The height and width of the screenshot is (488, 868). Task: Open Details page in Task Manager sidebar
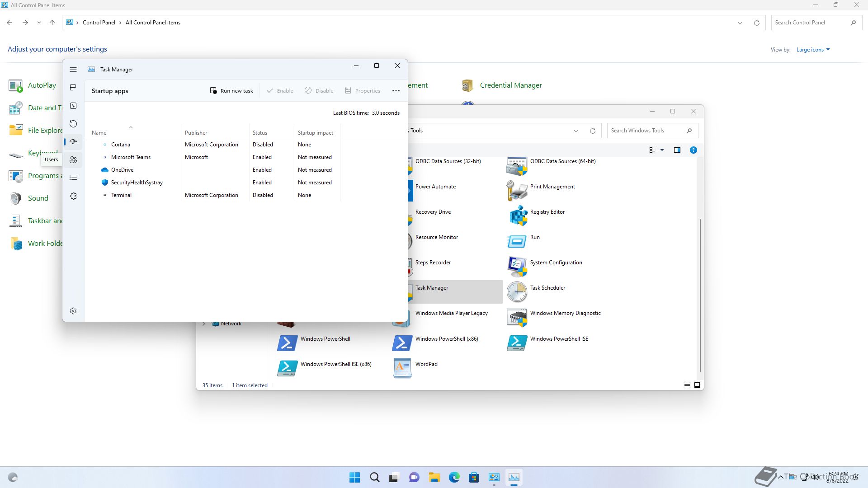[73, 178]
